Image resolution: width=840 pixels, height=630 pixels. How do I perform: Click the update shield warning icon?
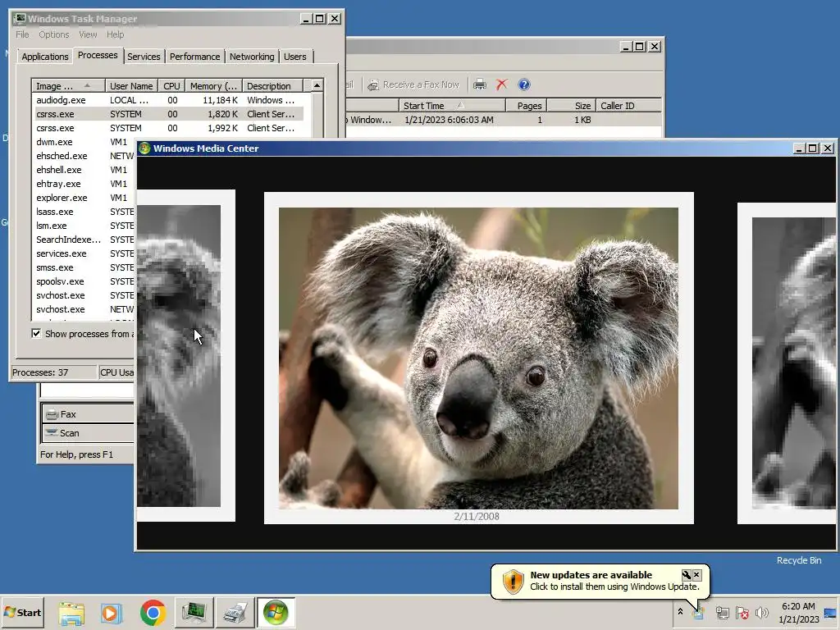tap(513, 582)
